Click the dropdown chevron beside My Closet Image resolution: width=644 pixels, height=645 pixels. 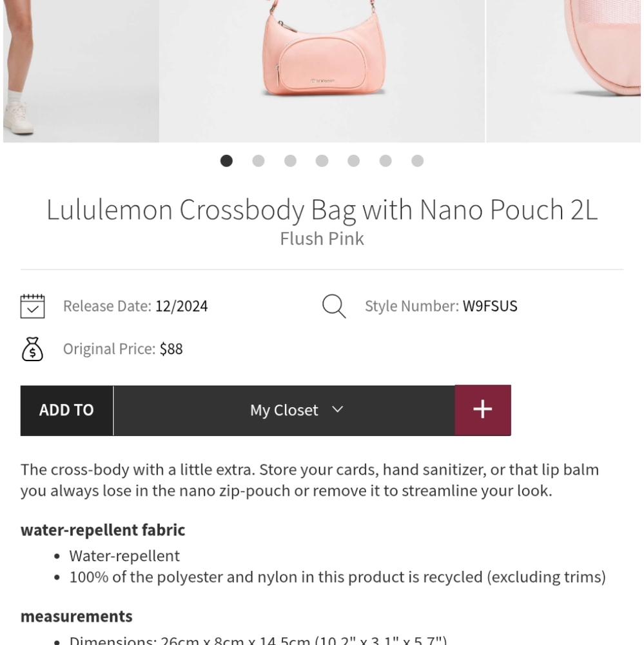337,410
